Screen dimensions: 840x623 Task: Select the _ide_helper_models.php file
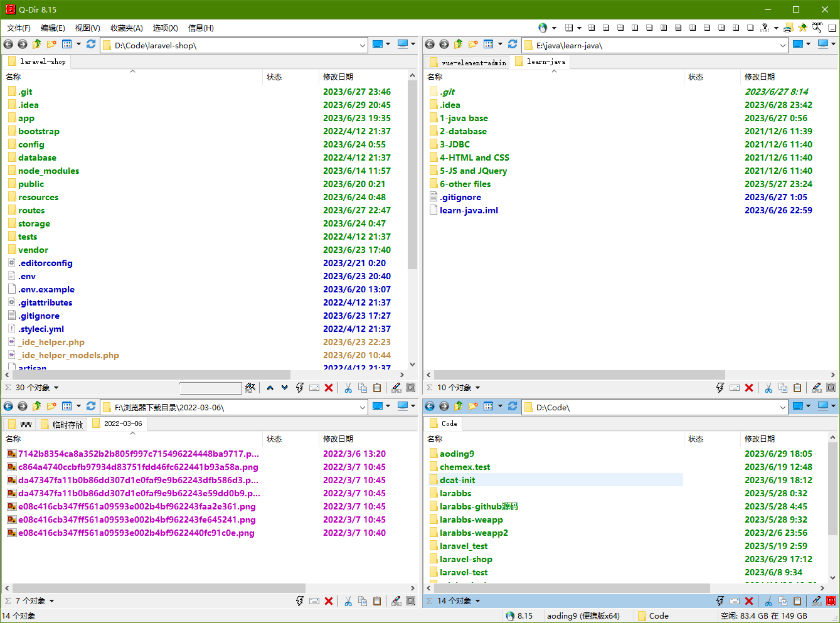pos(68,355)
